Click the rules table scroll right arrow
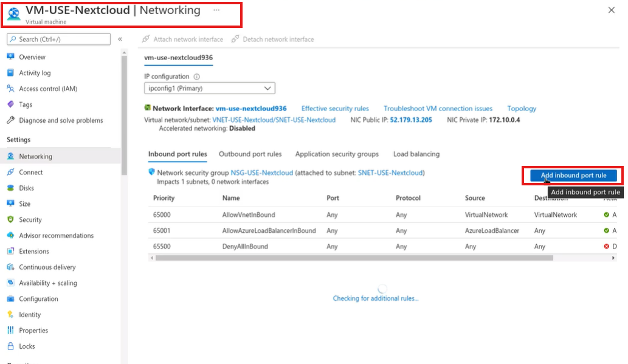 click(613, 258)
